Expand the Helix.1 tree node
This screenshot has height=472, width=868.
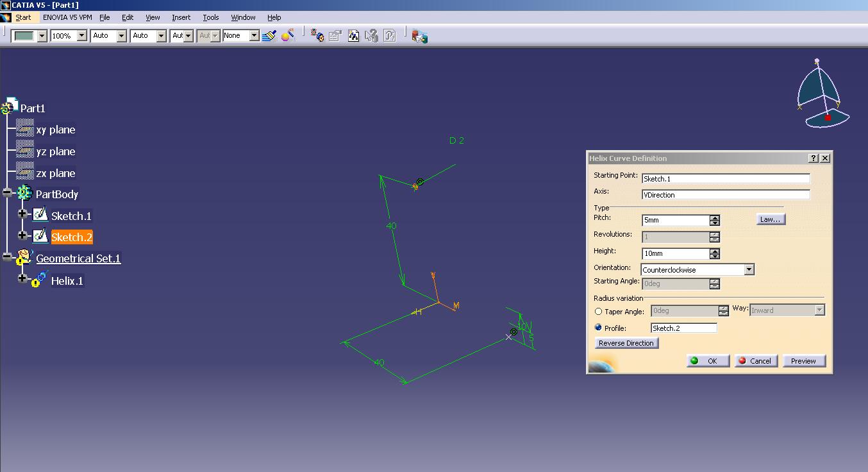(x=23, y=278)
